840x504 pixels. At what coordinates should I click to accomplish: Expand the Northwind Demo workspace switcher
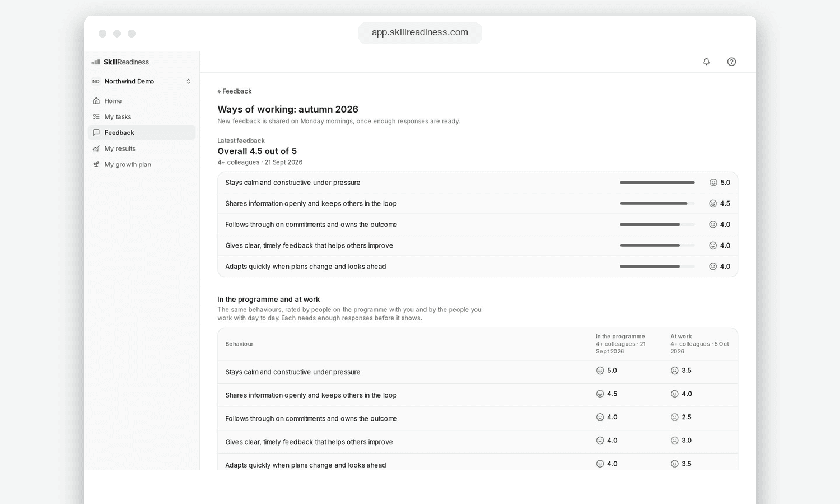142,82
